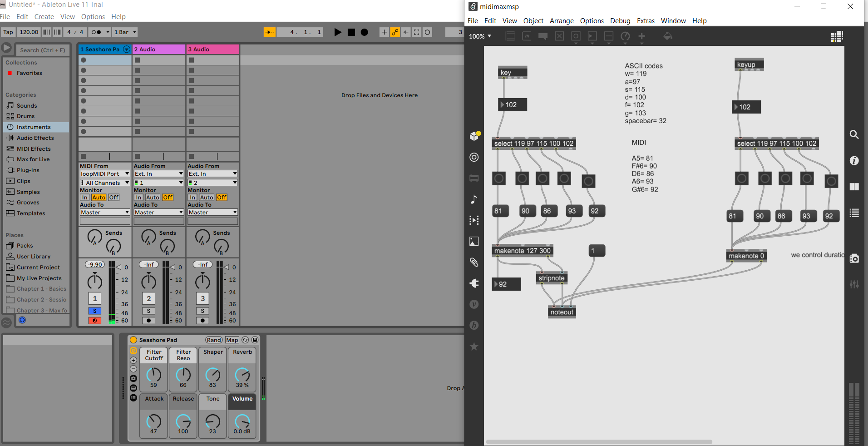This screenshot has width=868, height=446.
Task: Adjust track 1 pan knob
Action: 95,282
